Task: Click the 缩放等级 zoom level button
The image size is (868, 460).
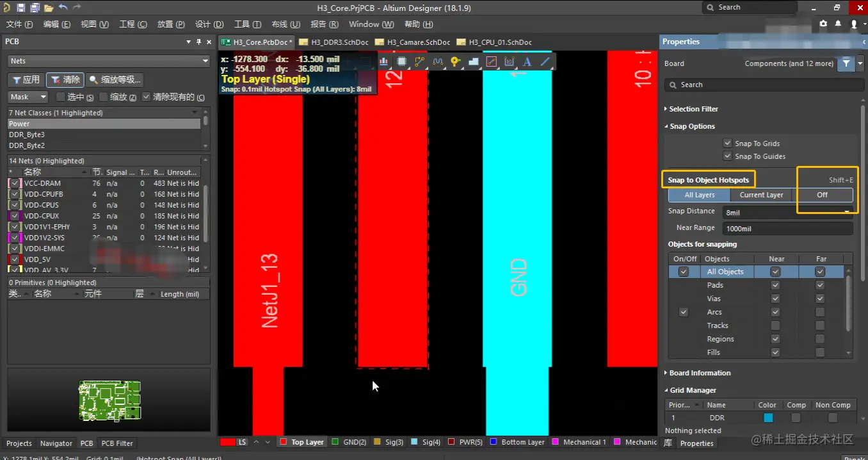Action: tap(115, 79)
